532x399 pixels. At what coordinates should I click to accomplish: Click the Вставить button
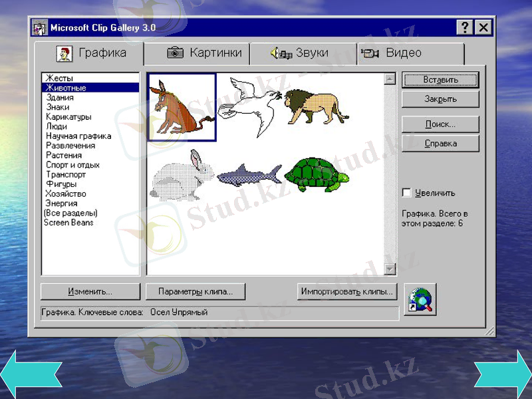coord(440,80)
